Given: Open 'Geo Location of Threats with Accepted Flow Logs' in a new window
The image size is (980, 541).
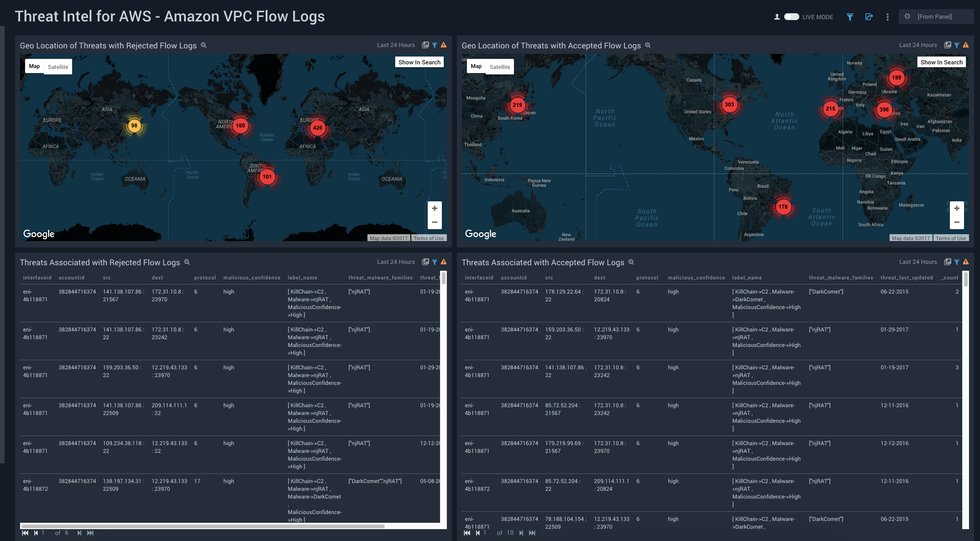Looking at the screenshot, I should click(948, 45).
